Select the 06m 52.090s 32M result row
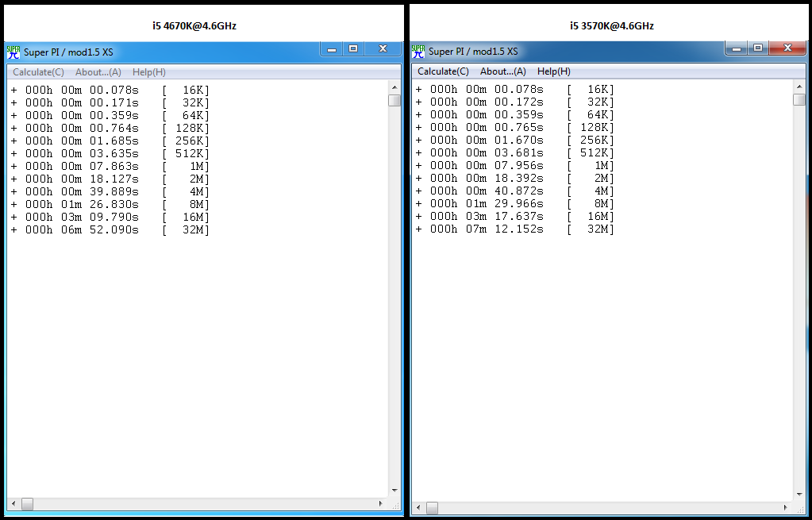 coord(110,230)
